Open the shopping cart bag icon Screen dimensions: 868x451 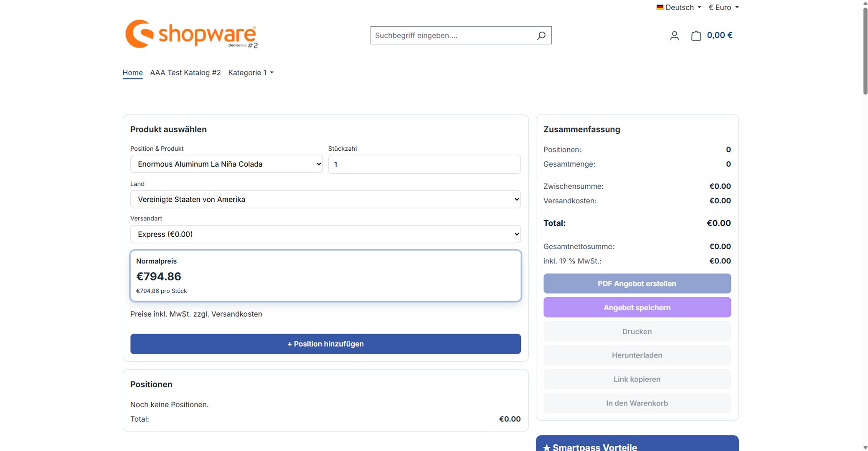(x=696, y=36)
